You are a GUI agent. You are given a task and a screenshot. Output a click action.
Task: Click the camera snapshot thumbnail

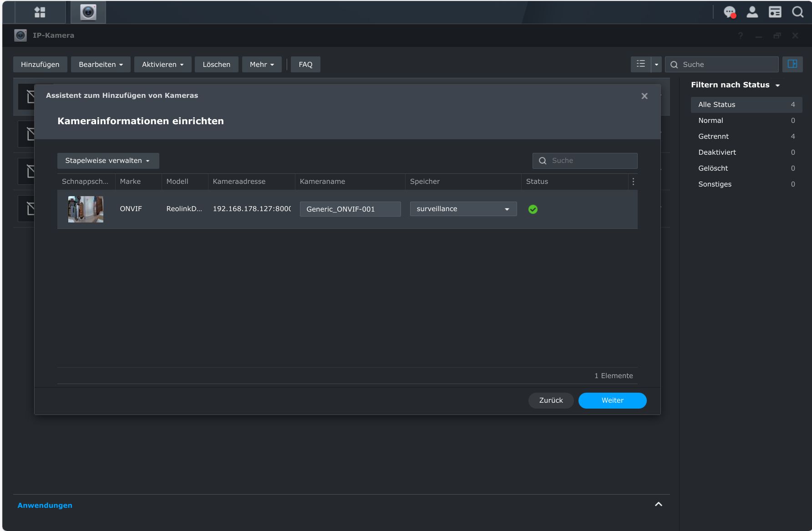pyautogui.click(x=86, y=209)
